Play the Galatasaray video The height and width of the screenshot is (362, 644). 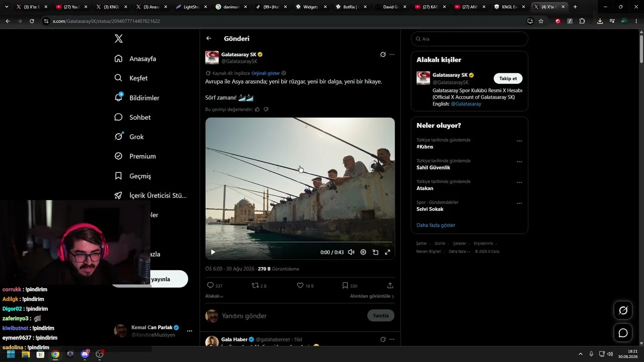tap(213, 252)
